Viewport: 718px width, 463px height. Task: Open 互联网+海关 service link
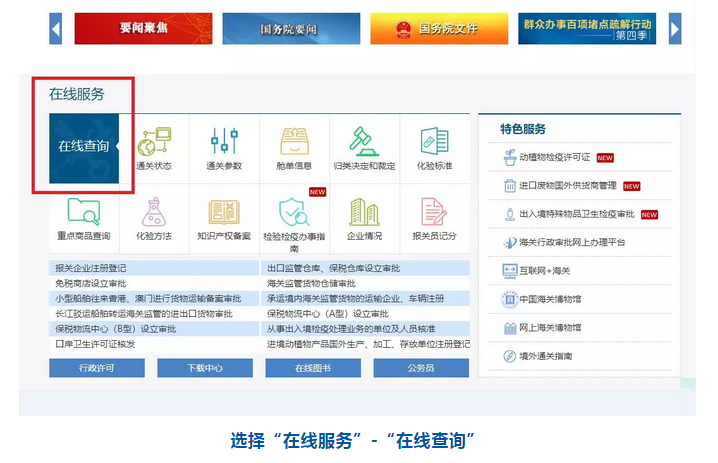point(544,271)
